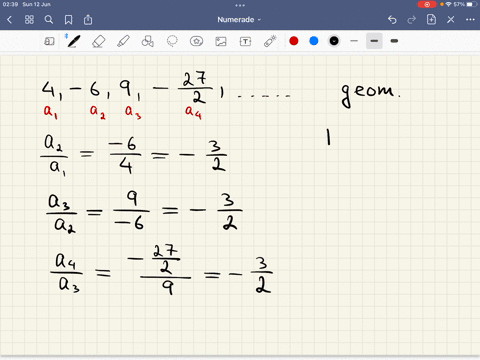This screenshot has height=360, width=480.
Task: Choose the red pen color
Action: [294, 41]
